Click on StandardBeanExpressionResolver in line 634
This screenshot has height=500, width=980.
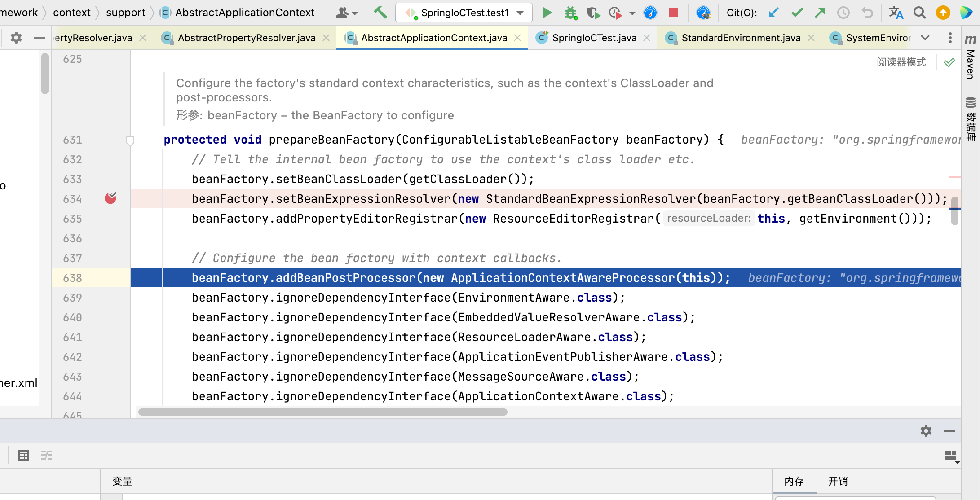591,199
